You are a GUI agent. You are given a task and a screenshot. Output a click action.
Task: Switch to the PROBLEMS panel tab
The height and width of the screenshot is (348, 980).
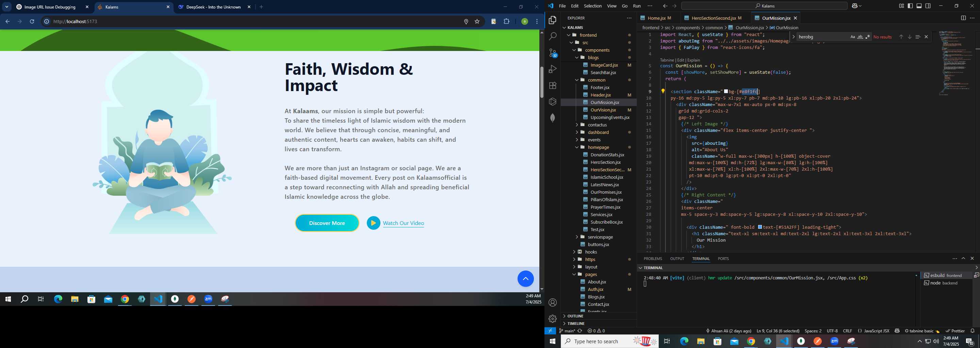pos(653,259)
